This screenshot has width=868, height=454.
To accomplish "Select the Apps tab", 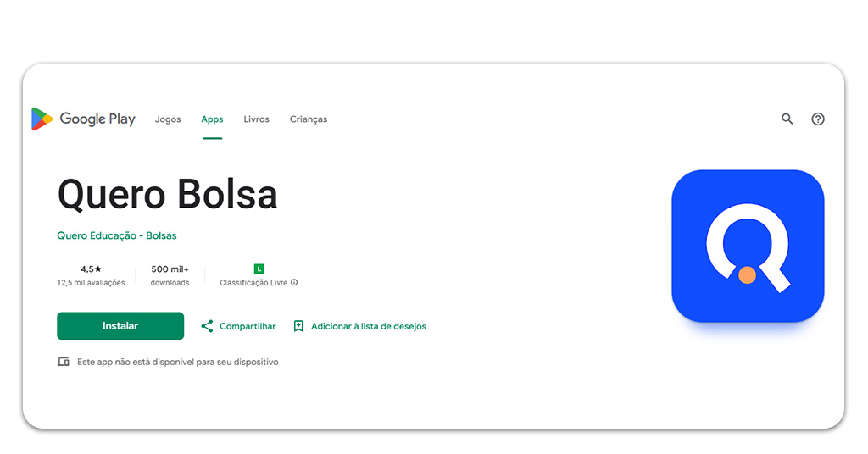I will click(x=212, y=119).
